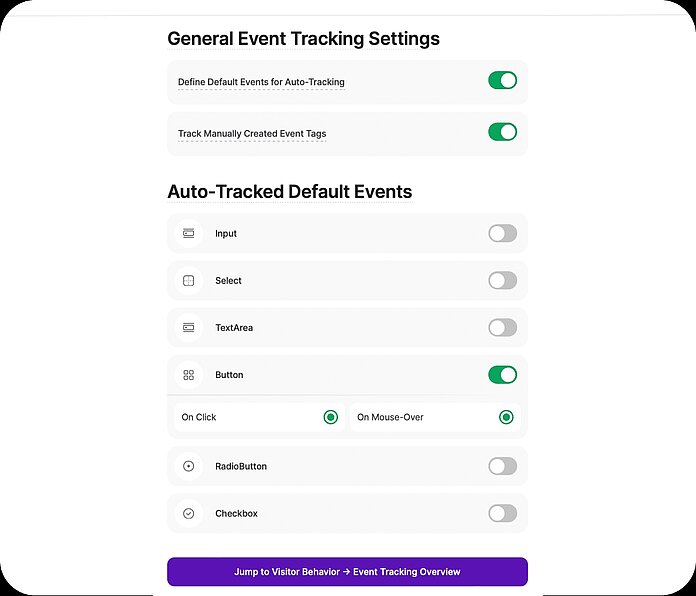Disable Button event auto-tracking
Viewport: 696px width, 596px height.
[x=502, y=375]
